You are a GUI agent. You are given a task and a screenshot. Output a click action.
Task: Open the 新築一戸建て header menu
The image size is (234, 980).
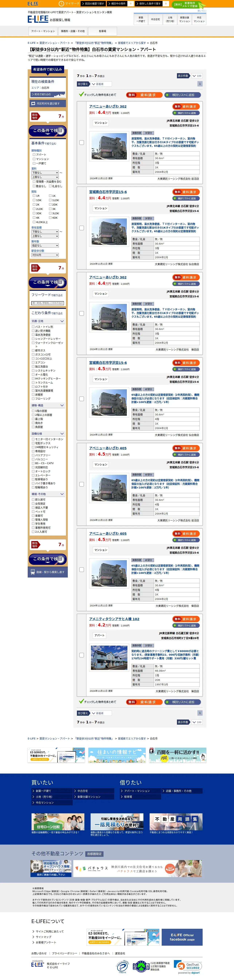(141, 19)
